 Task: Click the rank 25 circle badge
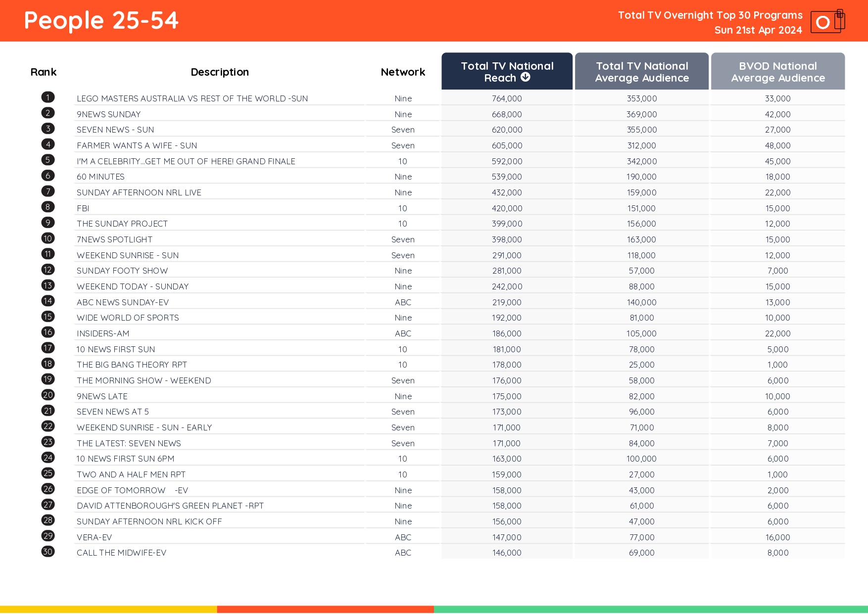coord(48,473)
